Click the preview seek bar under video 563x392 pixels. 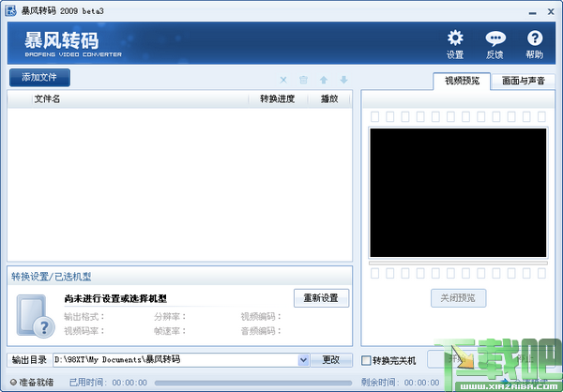(458, 264)
